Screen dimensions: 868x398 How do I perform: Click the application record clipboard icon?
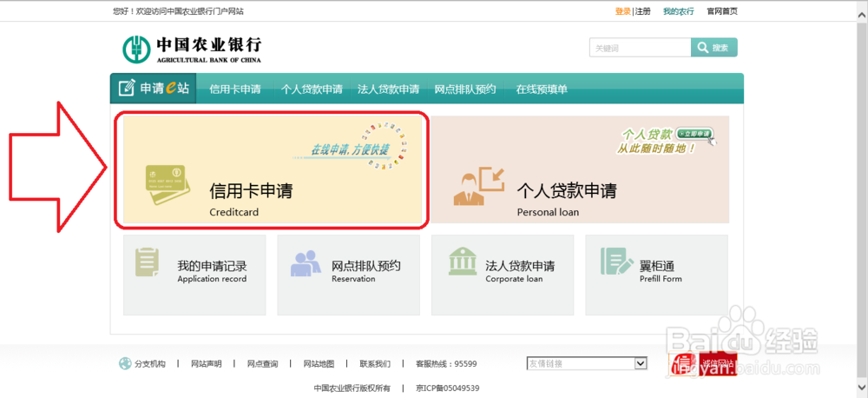[148, 262]
